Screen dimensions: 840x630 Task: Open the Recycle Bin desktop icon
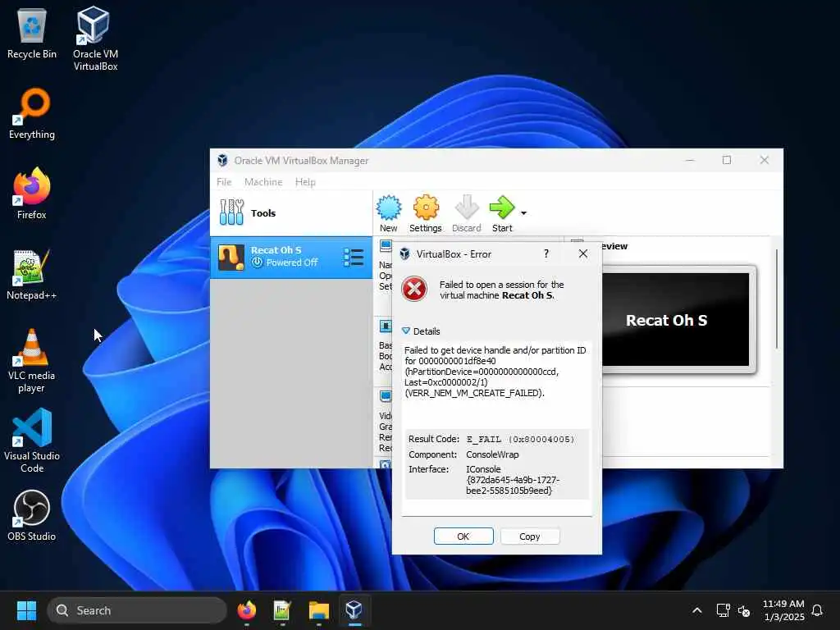[x=32, y=34]
